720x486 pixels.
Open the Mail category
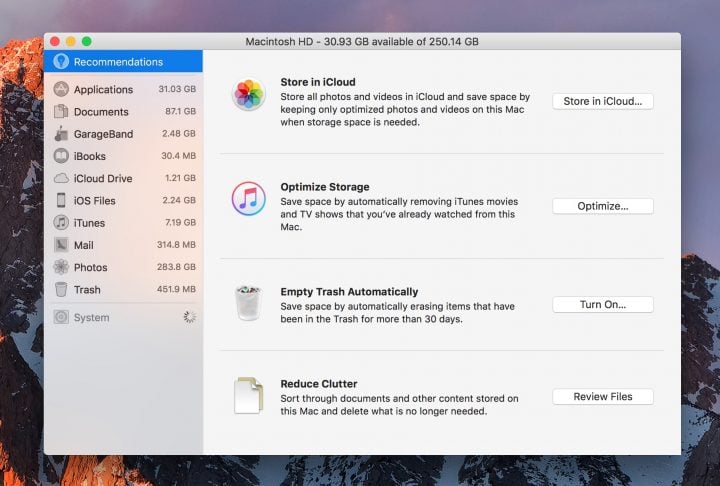click(123, 245)
